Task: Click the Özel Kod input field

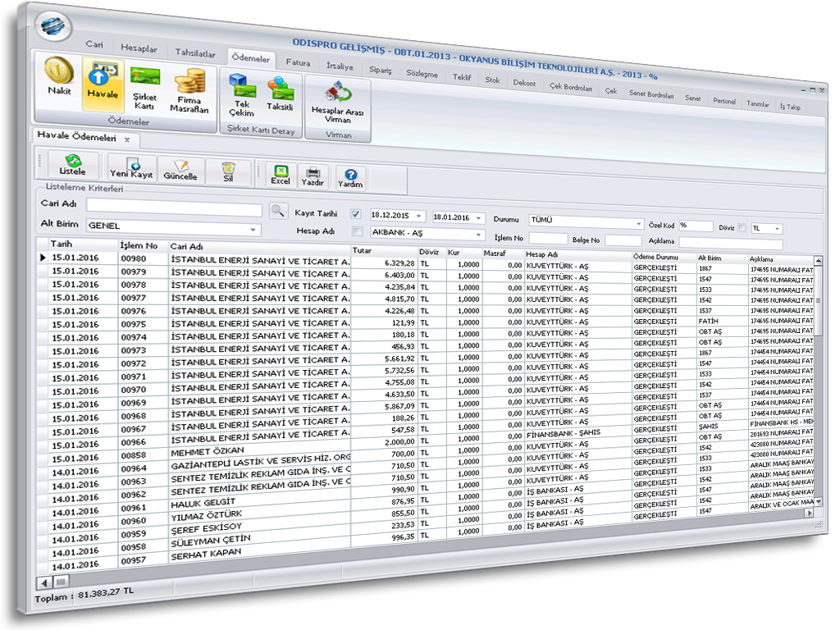Action: [x=696, y=226]
